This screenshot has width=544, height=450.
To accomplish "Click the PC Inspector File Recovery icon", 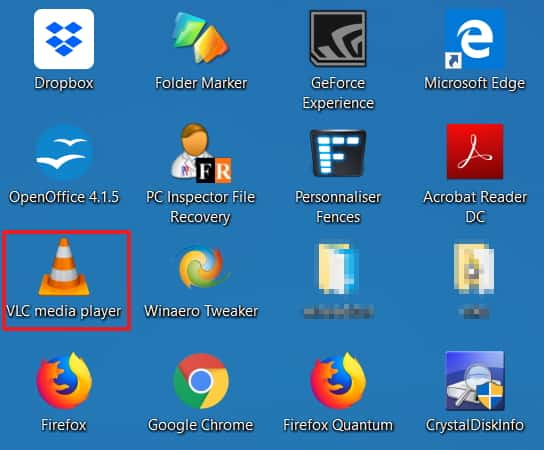I will 201,153.
